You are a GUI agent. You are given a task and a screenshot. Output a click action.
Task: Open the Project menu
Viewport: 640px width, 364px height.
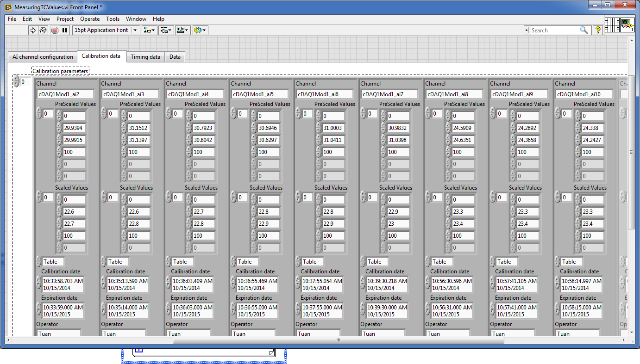pos(65,19)
